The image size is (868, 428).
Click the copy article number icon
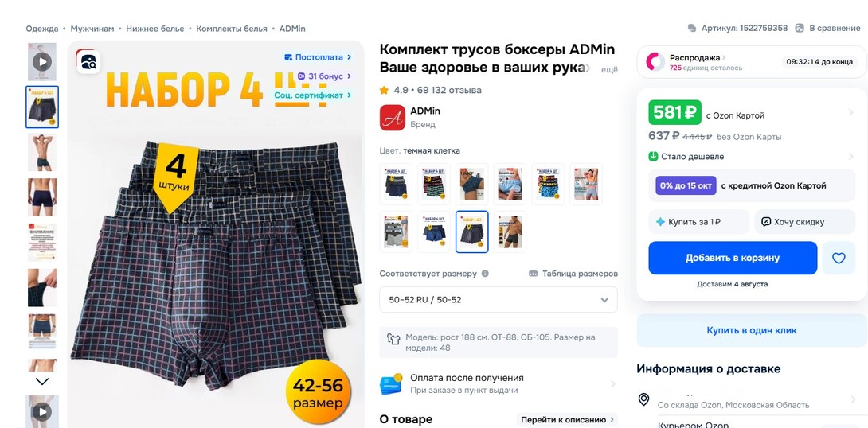691,28
